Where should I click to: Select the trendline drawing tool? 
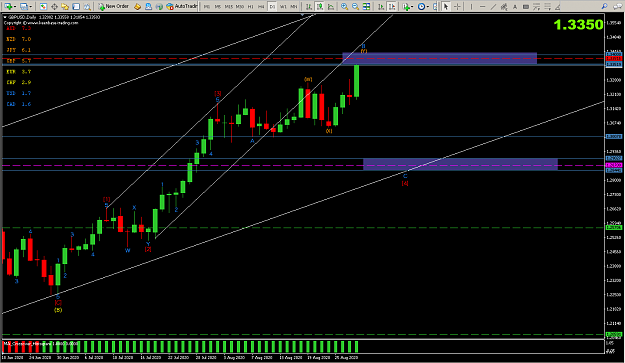(493, 6)
